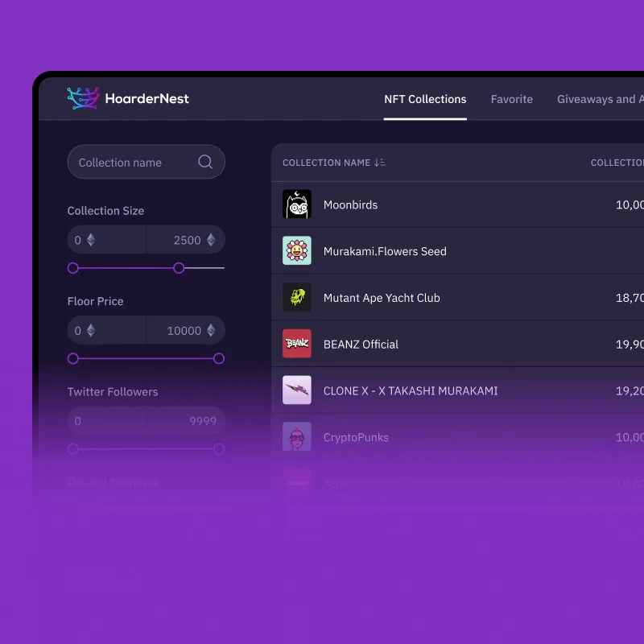Select the Murakami.Flowers Seed collection name
The height and width of the screenshot is (644, 644).
(x=385, y=251)
